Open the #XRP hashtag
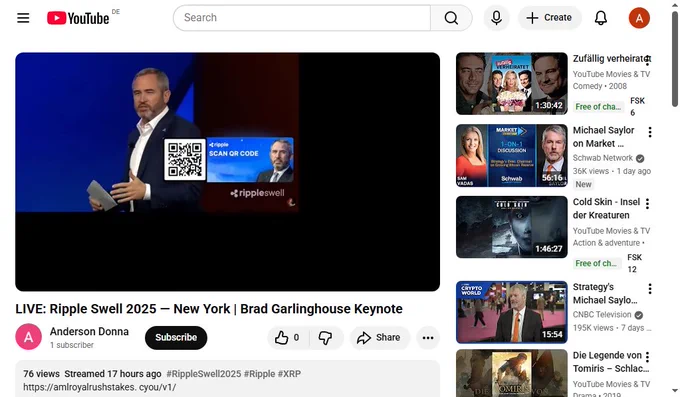Viewport: 680px width, 397px height. tap(289, 374)
